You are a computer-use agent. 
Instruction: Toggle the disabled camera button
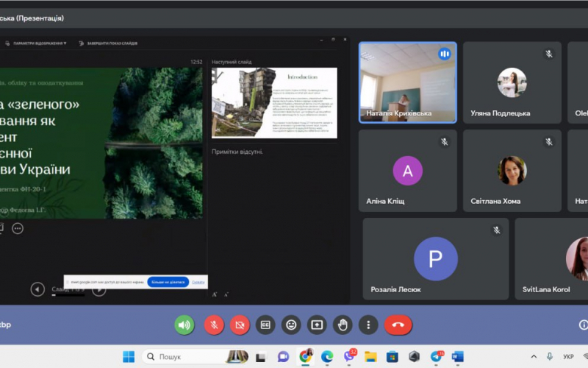[240, 325]
